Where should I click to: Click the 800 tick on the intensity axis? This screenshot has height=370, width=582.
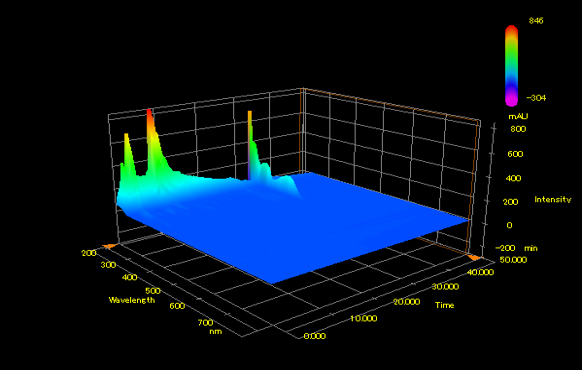(x=518, y=129)
